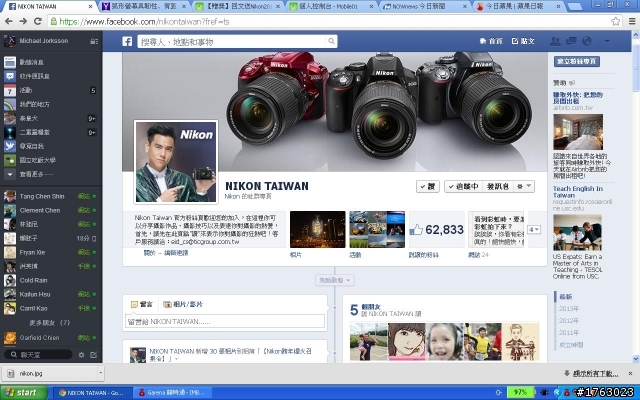The height and width of the screenshot is (400, 640).
Task: Click Home link in Facebook top bar
Action: click(491, 41)
